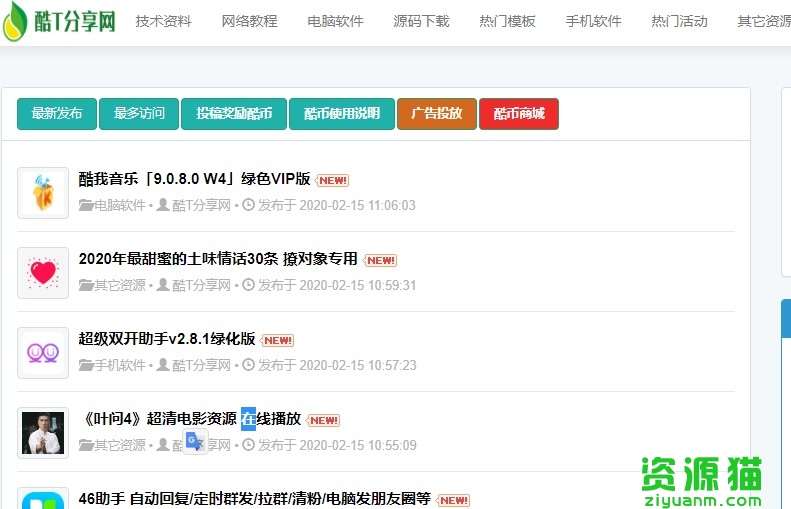Screen dimensions: 791x509
Task: Click clock icon before 2020-02-15 11:06:03
Action: pyautogui.click(x=248, y=205)
